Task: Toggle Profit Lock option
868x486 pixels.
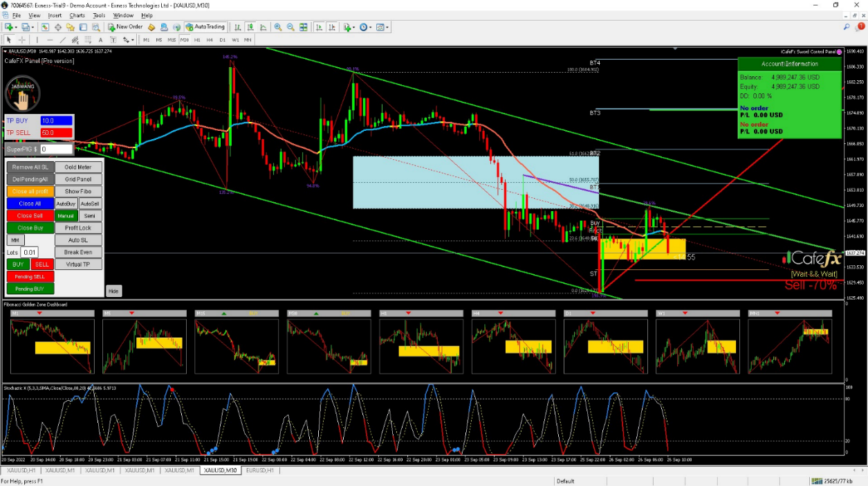Action: point(78,228)
